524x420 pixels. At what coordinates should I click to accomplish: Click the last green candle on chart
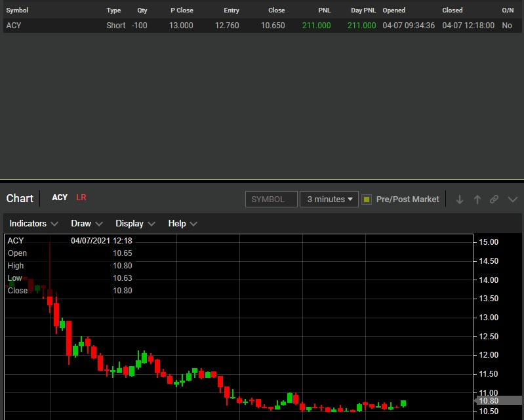(x=403, y=404)
